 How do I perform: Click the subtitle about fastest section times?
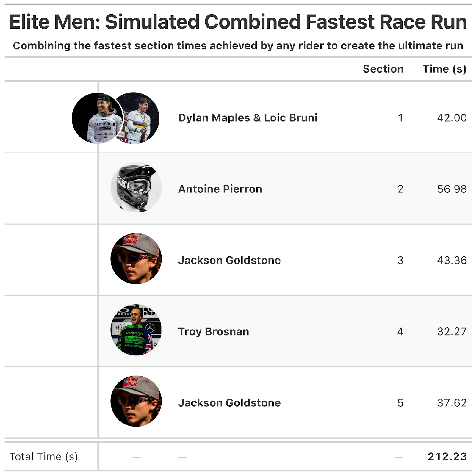(238, 46)
